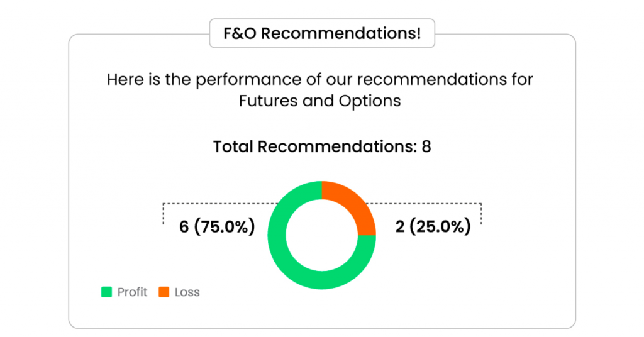Click the dotted callout line to loss label
The image size is (644, 337).
423,204
